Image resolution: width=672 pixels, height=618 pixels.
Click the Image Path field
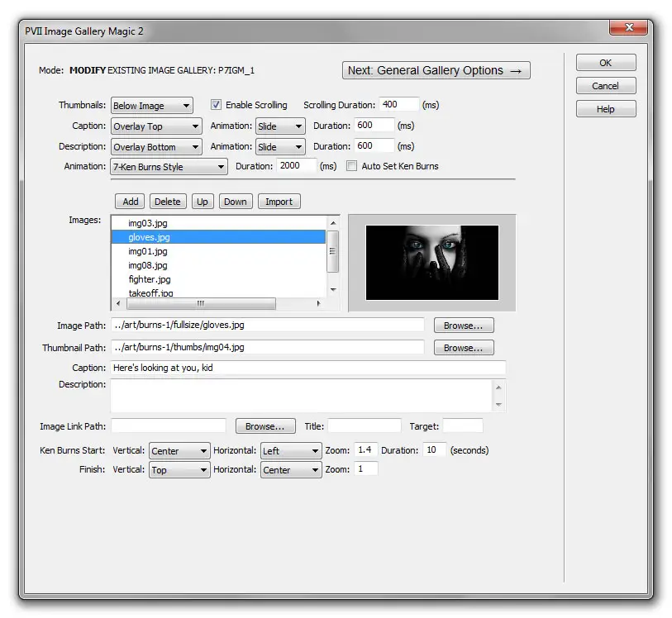click(x=268, y=325)
